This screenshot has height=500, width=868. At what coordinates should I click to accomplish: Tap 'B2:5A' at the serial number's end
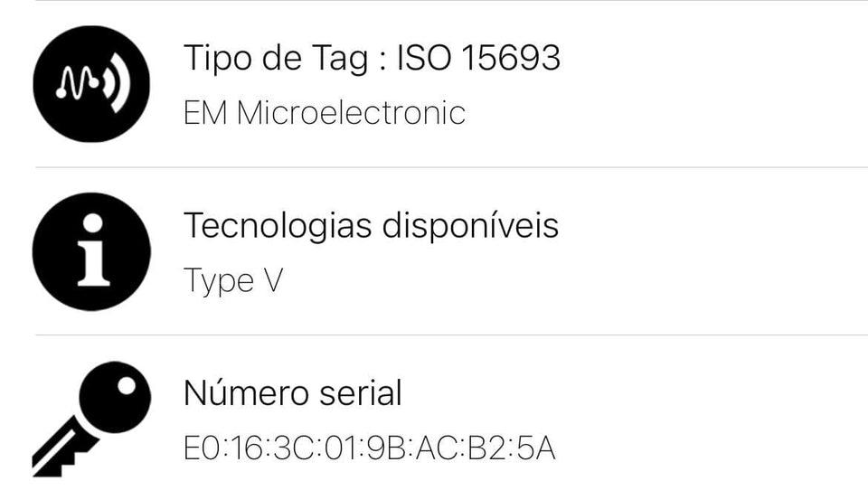[512, 448]
